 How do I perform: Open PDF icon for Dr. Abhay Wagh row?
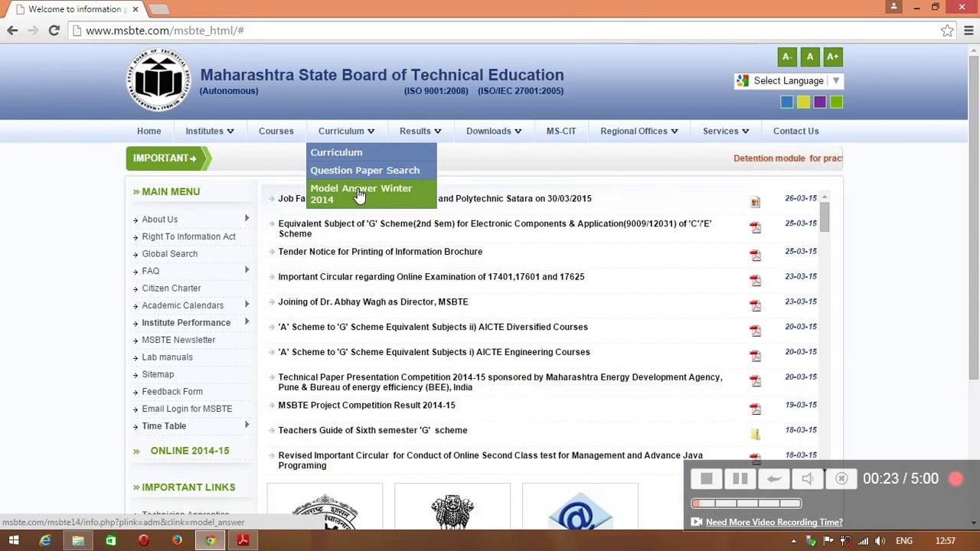[756, 305]
